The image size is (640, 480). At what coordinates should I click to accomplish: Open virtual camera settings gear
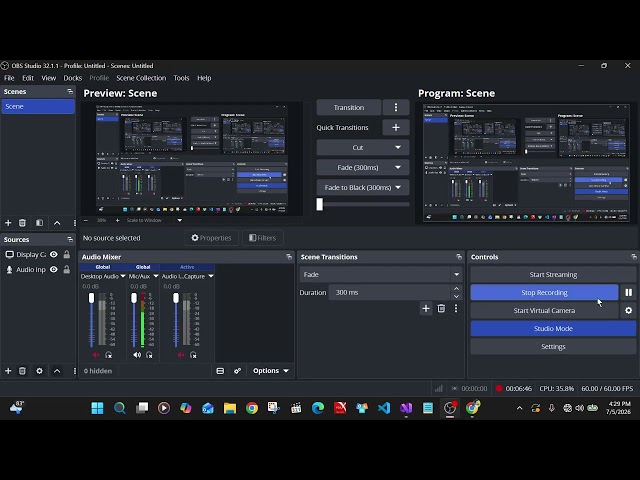click(629, 310)
